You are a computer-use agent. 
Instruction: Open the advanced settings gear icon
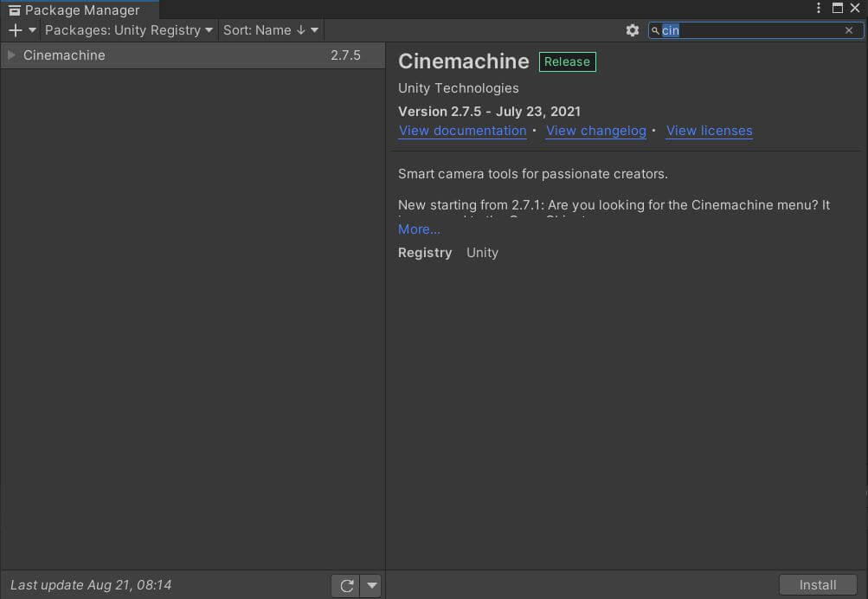(633, 30)
